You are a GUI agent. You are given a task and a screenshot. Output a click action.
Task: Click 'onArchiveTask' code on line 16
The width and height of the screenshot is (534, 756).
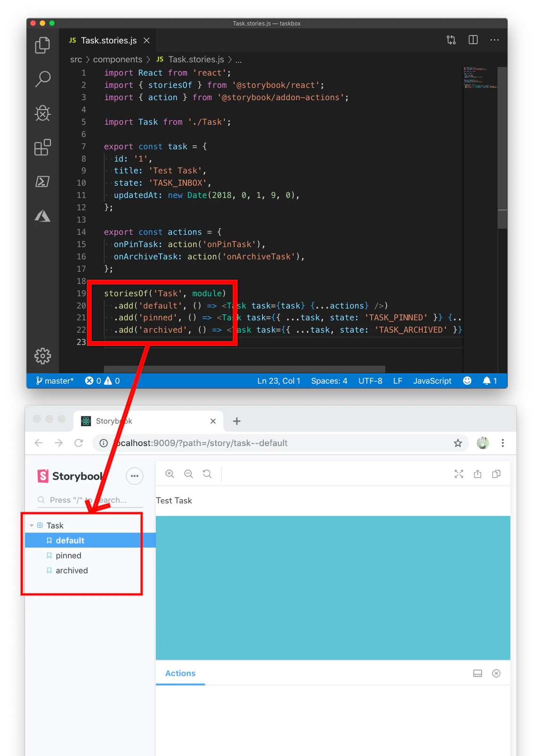pos(258,257)
